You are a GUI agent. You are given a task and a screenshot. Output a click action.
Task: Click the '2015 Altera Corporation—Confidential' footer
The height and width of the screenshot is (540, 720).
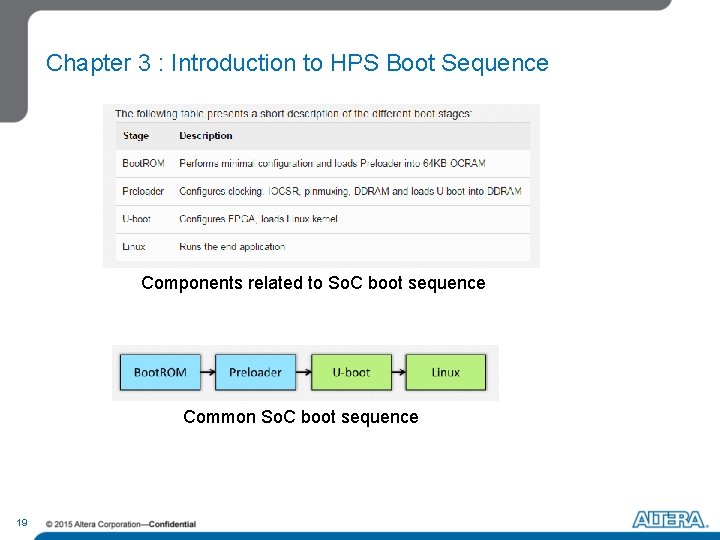click(x=121, y=524)
